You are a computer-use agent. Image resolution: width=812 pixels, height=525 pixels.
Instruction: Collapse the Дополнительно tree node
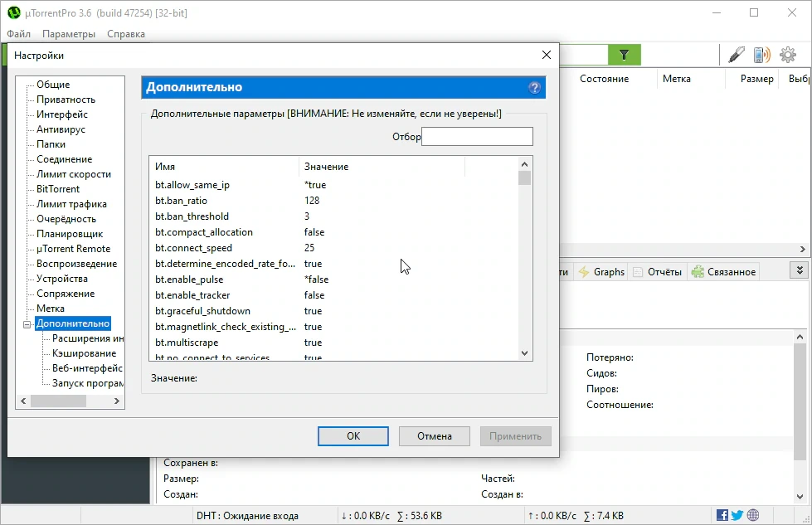pos(27,324)
